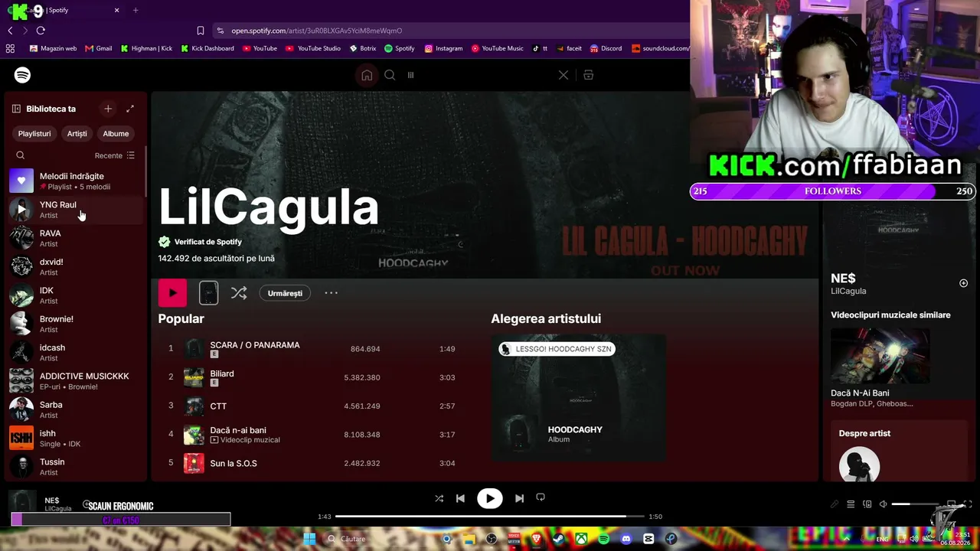Open ADDICTIVE MUSICKKK EP in library

click(75, 381)
